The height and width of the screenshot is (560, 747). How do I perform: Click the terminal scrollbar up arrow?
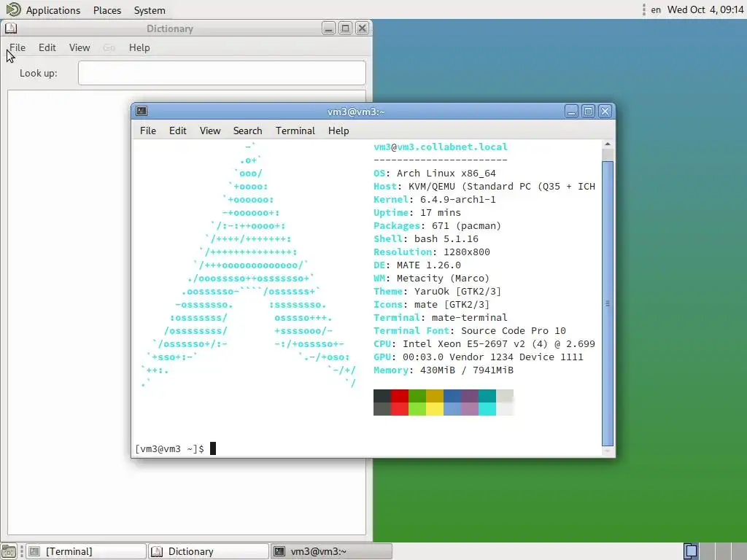click(608, 144)
